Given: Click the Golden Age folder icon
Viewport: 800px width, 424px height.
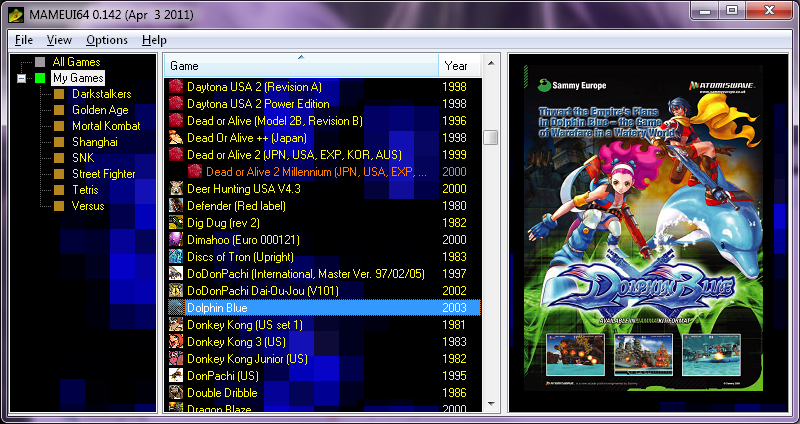Looking at the screenshot, I should tap(59, 110).
